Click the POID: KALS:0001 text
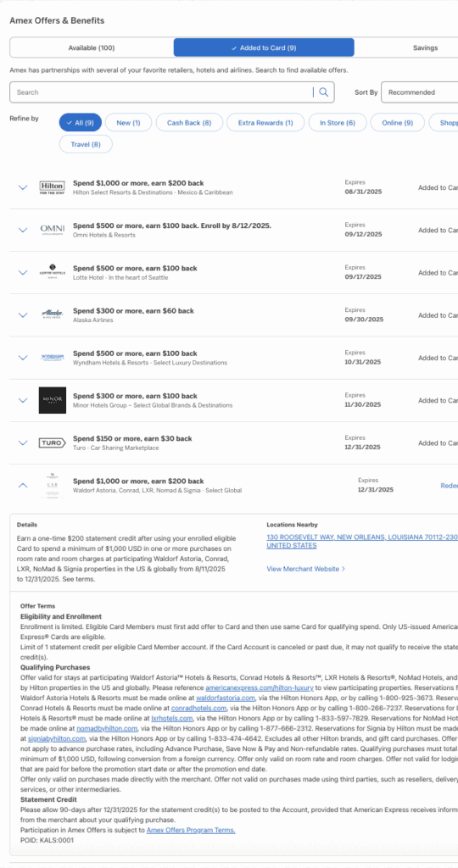Viewport: 458px width, 868px height. coord(47,840)
